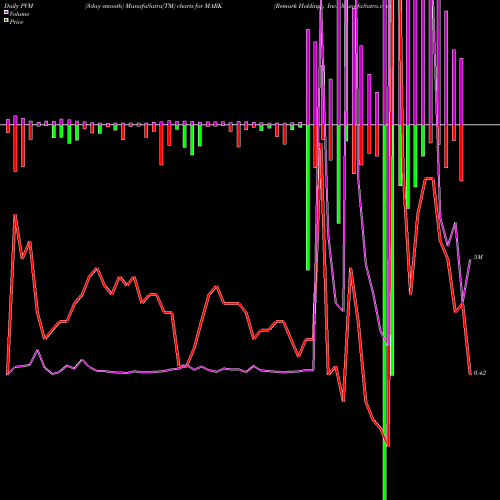Click the Volume legend color swatch
Viewport: 500px width, 500px height.
point(6,13)
